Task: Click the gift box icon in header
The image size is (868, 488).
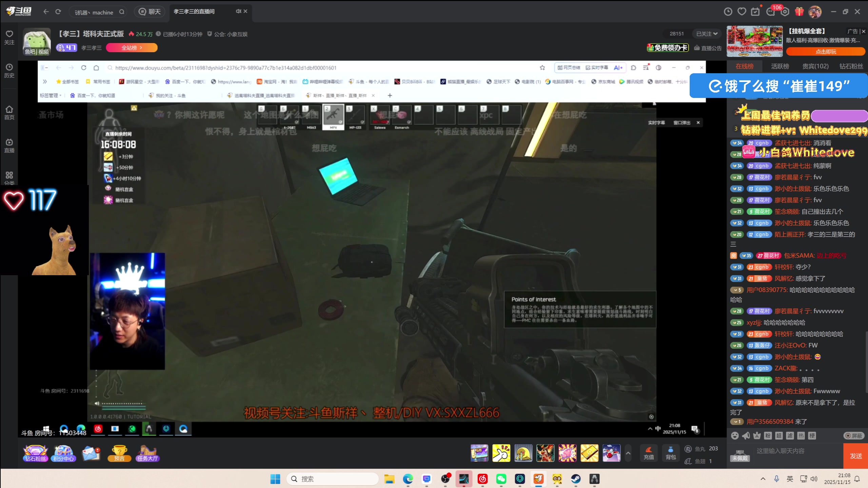Action: [799, 12]
